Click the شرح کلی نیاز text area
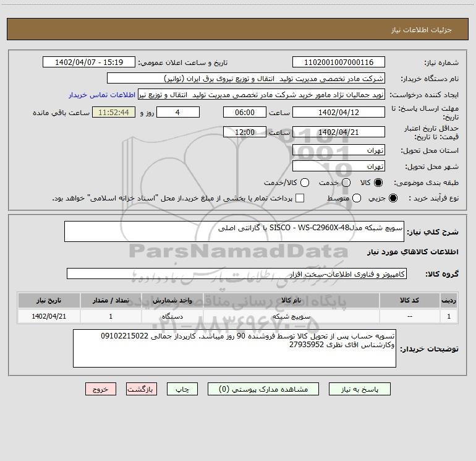The height and width of the screenshot is (461, 476). pyautogui.click(x=234, y=231)
